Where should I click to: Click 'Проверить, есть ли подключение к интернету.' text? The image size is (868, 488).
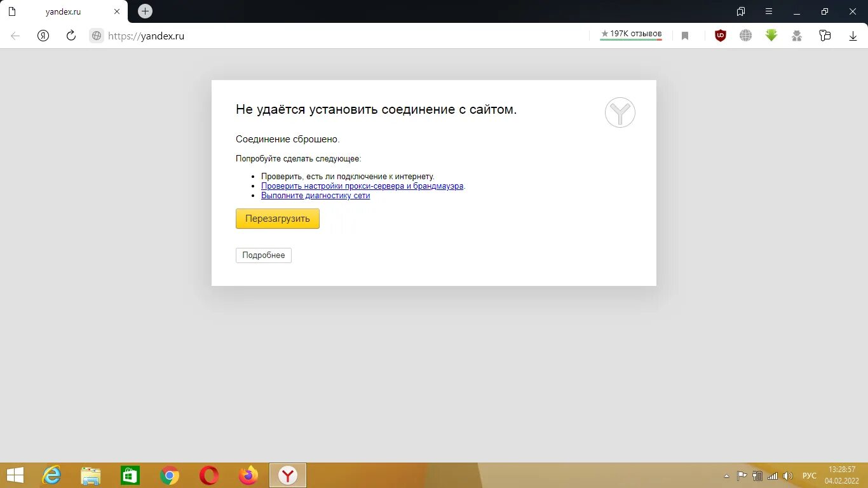point(348,177)
